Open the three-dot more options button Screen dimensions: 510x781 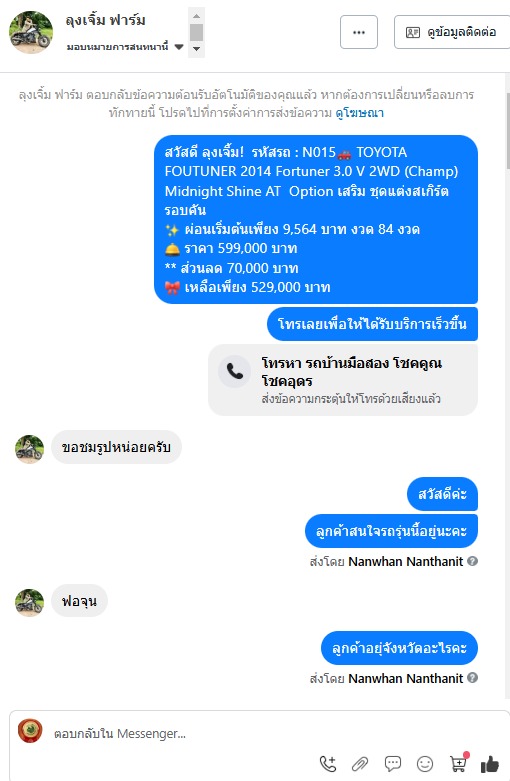[x=359, y=32]
